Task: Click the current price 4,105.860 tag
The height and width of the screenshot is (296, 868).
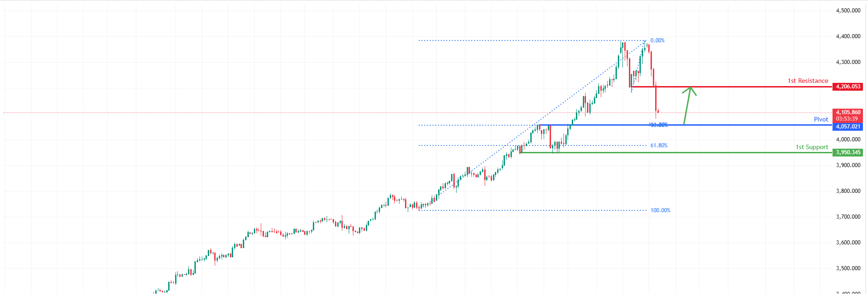Action: (x=848, y=112)
